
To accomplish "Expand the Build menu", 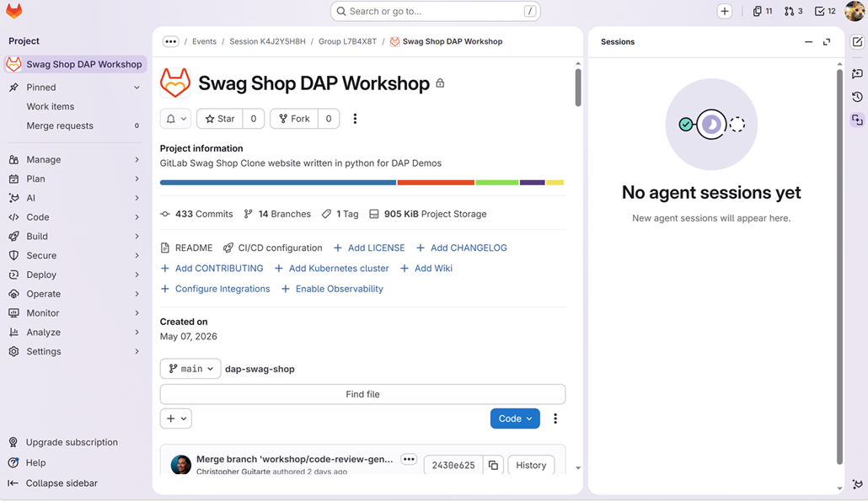I will 74,236.
